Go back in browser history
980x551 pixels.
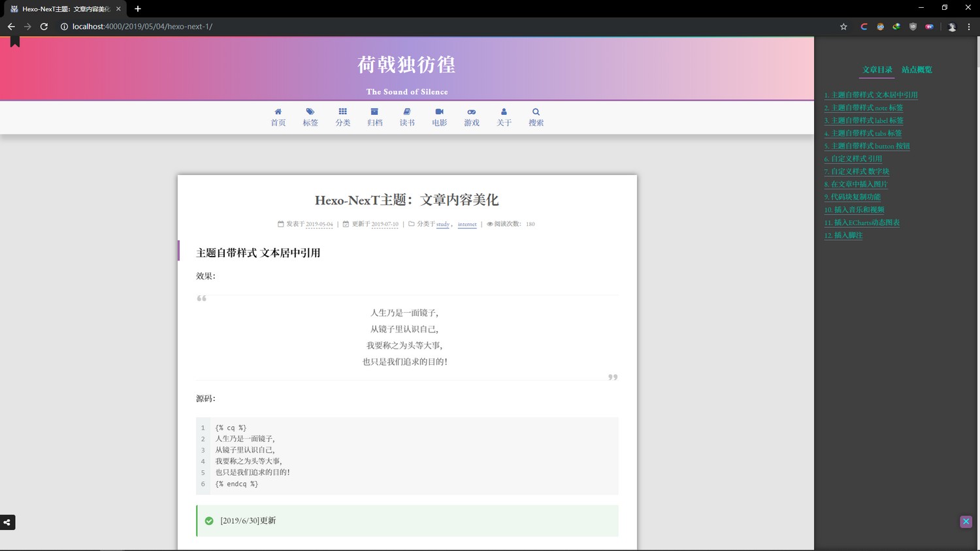pos(11,27)
